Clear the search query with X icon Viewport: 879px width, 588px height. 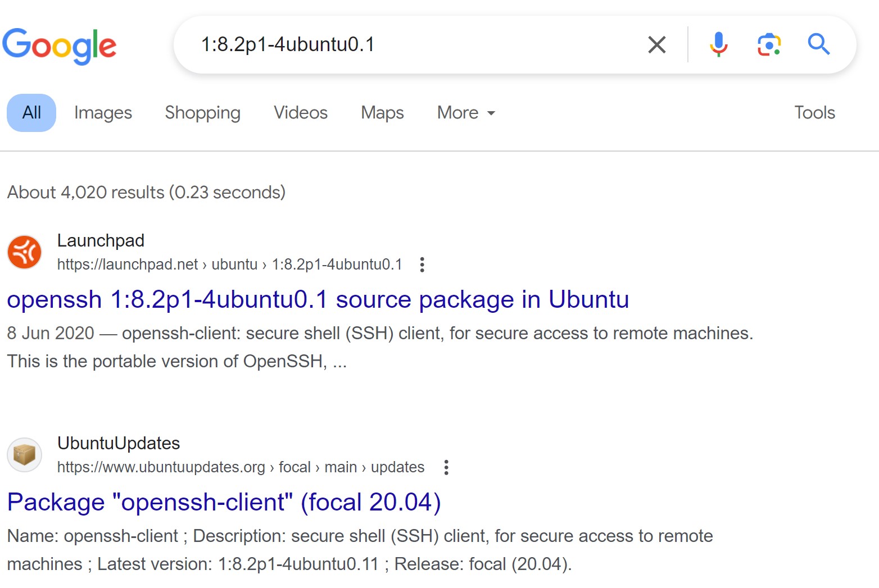[656, 44]
